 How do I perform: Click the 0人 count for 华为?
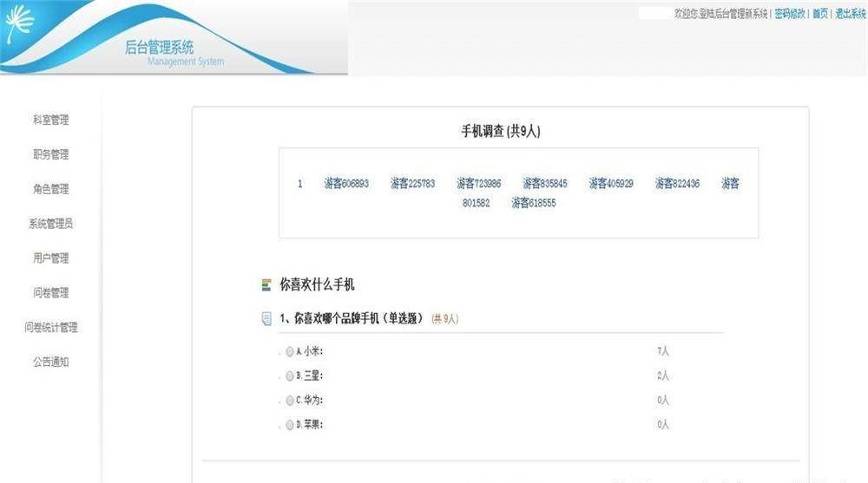pos(663,400)
